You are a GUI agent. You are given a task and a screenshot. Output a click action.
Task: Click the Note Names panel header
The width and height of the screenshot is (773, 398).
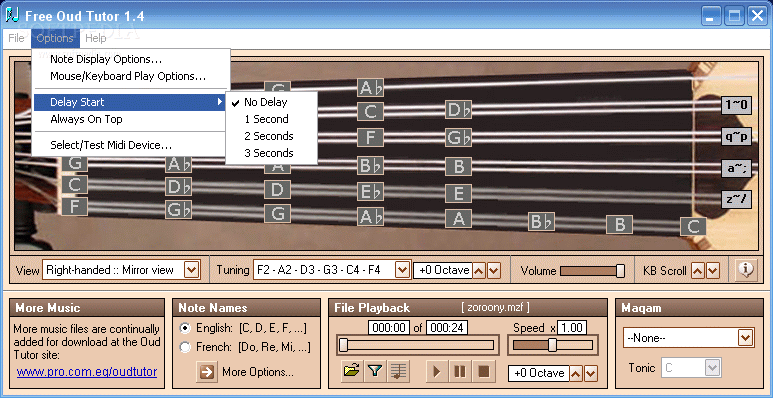point(246,308)
